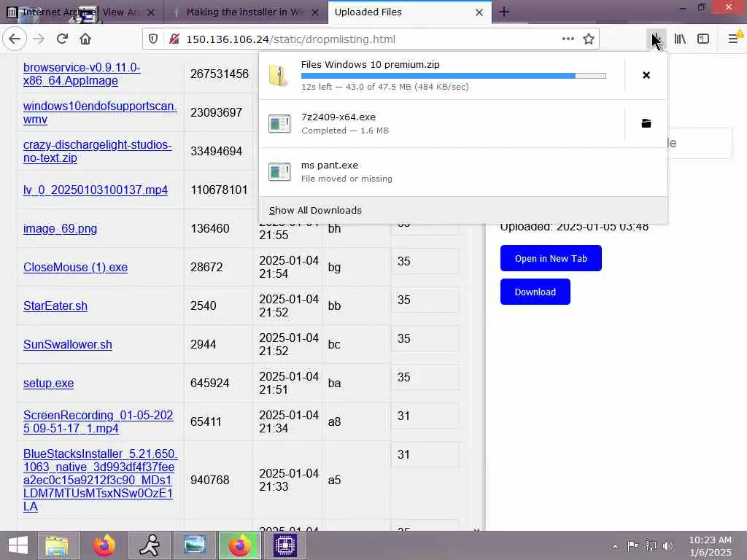Open File Explorer from the taskbar

[57, 545]
